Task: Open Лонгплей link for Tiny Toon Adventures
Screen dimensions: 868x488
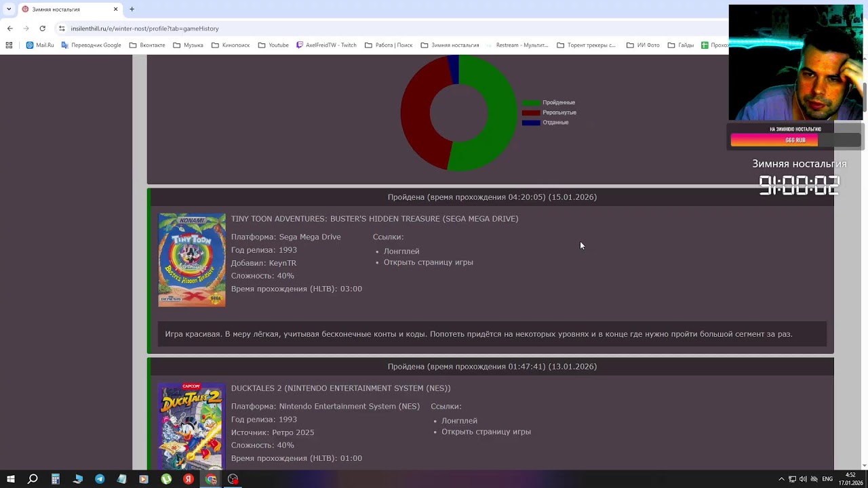Action: [401, 251]
